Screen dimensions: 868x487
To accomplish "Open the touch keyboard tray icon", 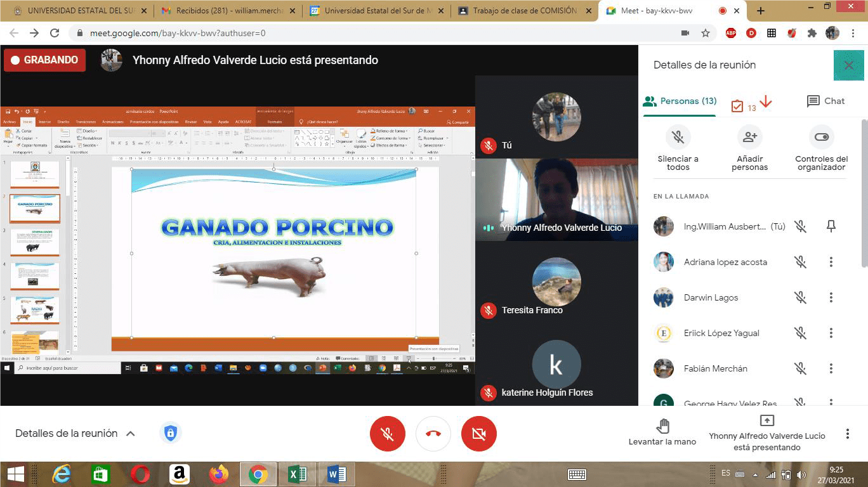I will 577,474.
